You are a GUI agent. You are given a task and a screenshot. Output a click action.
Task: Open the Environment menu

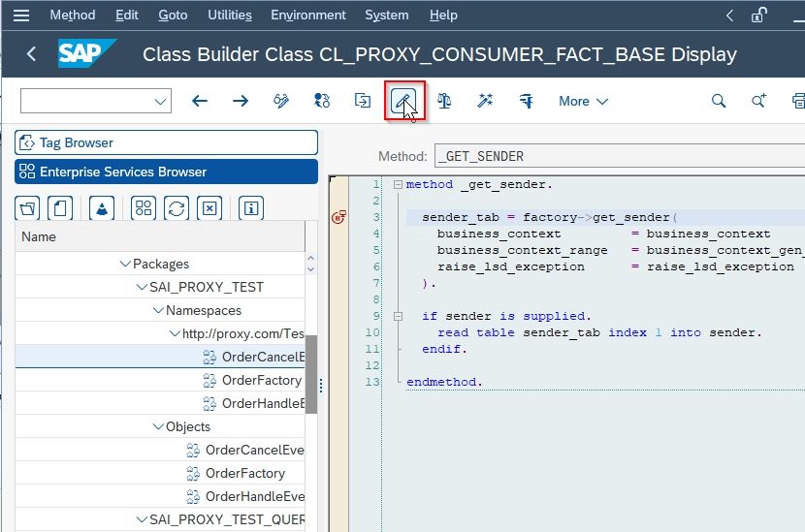coord(308,16)
